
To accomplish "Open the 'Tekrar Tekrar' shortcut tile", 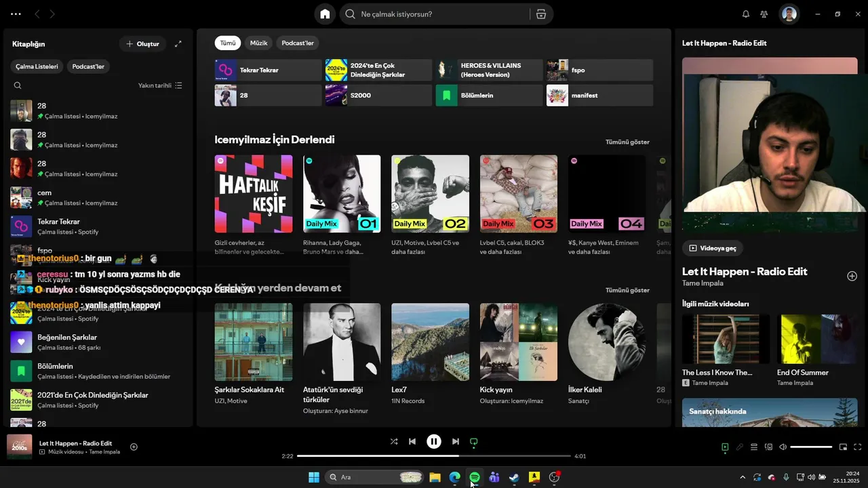I will (268, 70).
